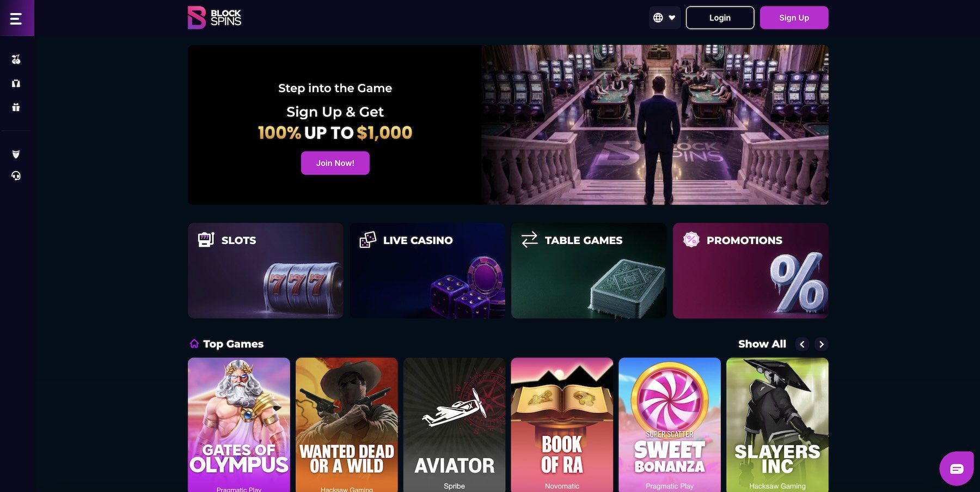This screenshot has height=492, width=980.
Task: Click the Login button
Action: (720, 17)
